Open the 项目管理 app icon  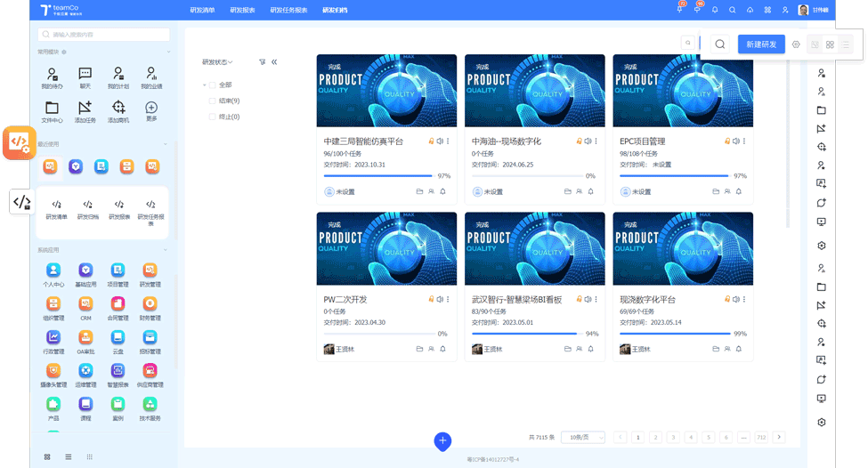click(x=118, y=272)
